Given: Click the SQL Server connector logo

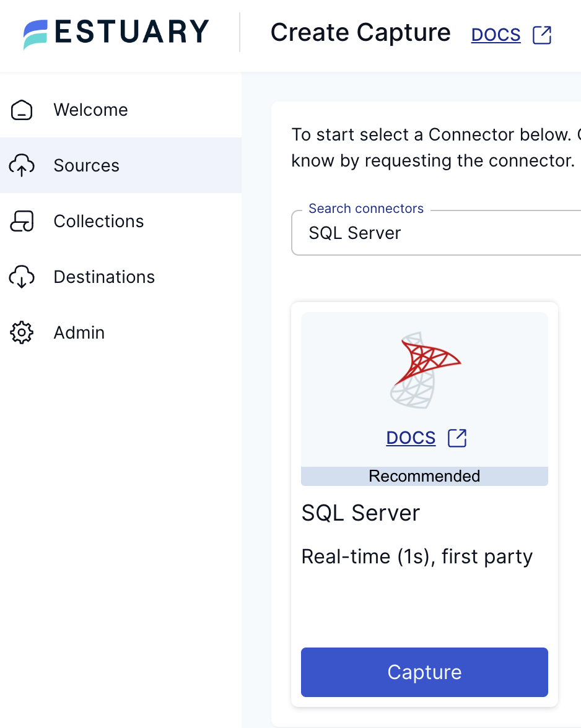Looking at the screenshot, I should [x=424, y=370].
